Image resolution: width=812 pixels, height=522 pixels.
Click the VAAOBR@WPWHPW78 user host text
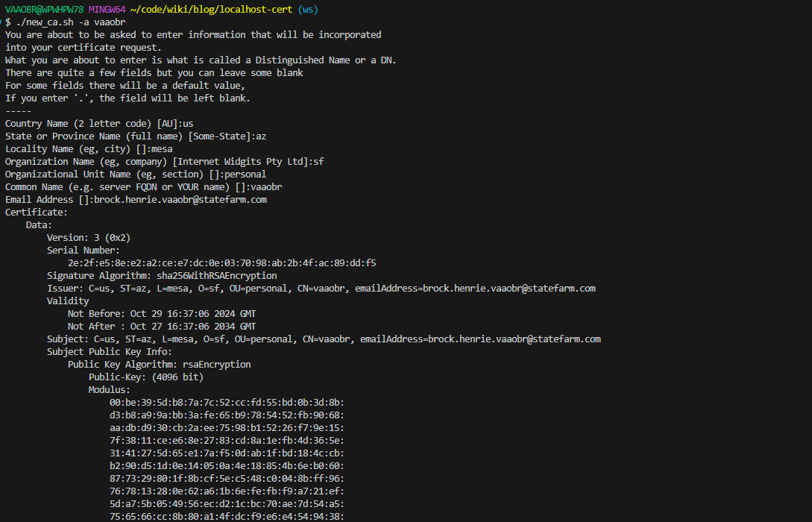click(x=44, y=9)
